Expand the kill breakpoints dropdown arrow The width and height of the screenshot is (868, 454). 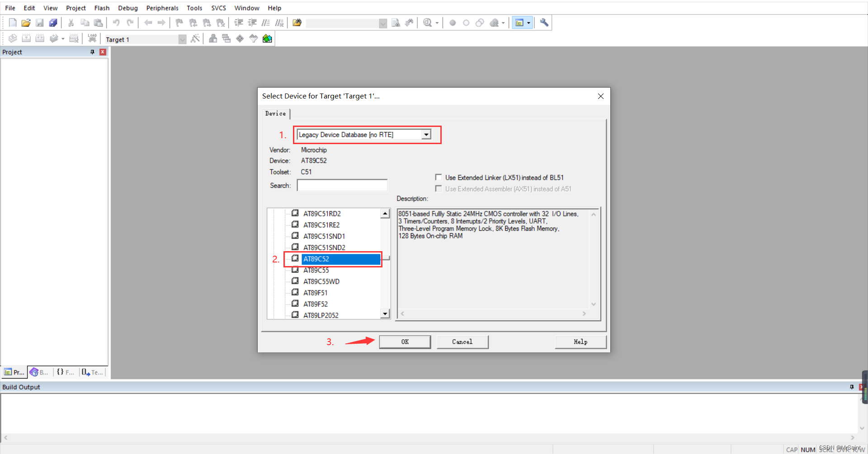tap(503, 23)
